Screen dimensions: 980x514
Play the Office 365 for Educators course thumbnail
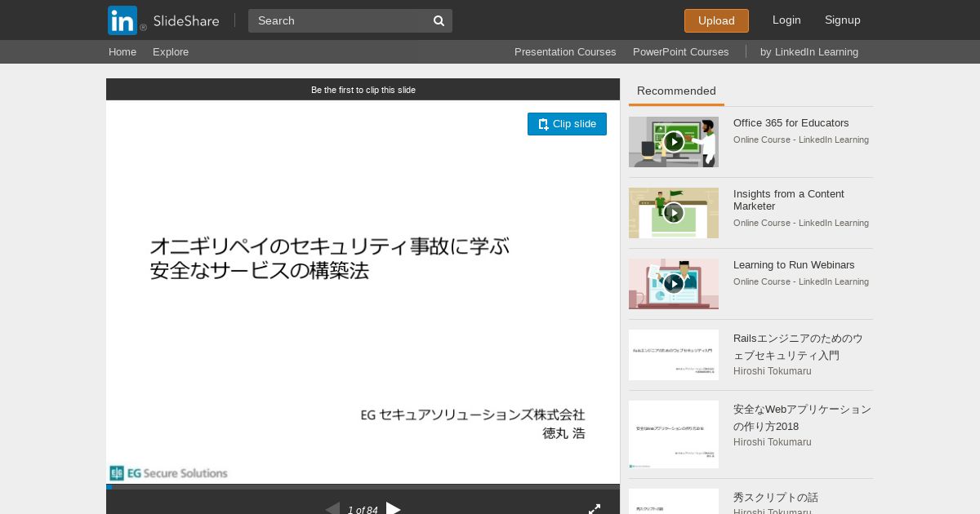(x=674, y=142)
